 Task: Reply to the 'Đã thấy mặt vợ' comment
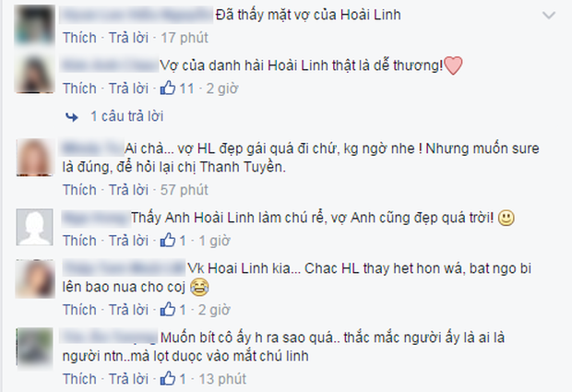point(129,38)
